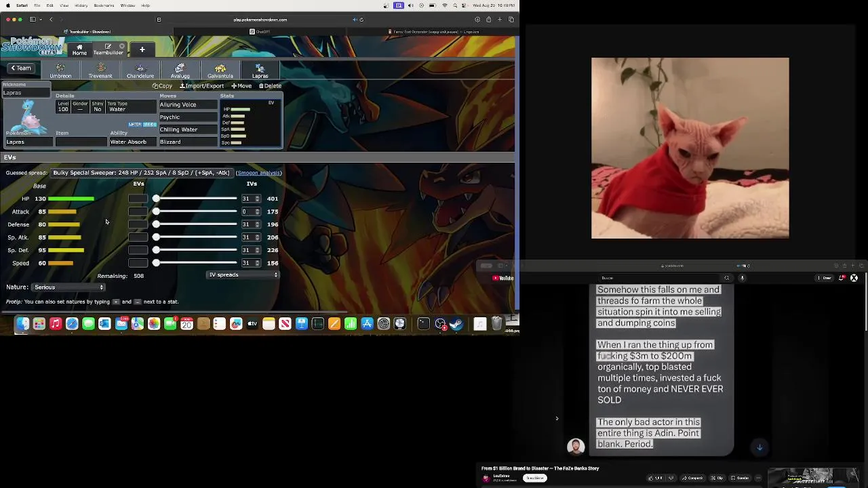Adjust the Defense EV slider
This screenshot has height=488, width=868.
195,224
